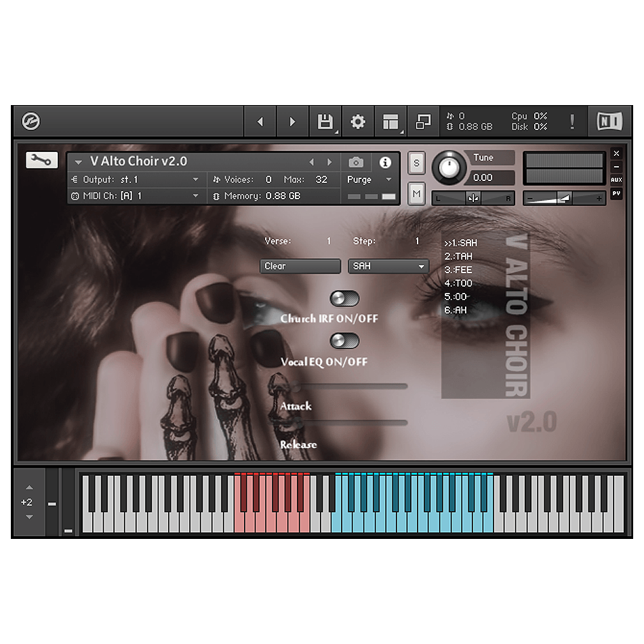Viewport: 644px width, 644px height.
Task: Solo the instrument with S button
Action: (x=416, y=163)
